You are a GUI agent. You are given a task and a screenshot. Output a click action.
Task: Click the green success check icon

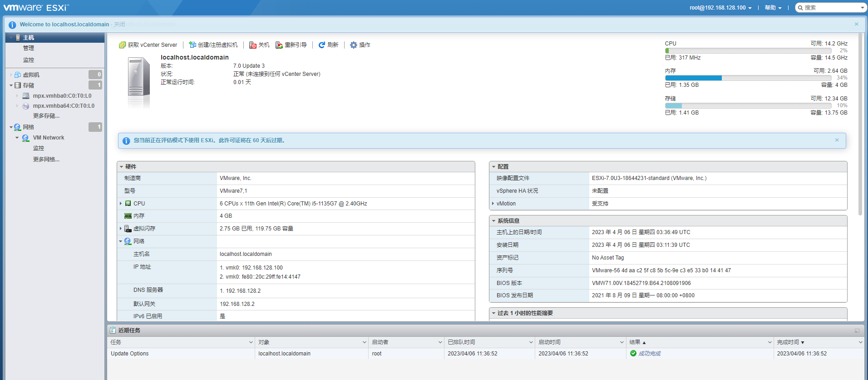click(633, 354)
